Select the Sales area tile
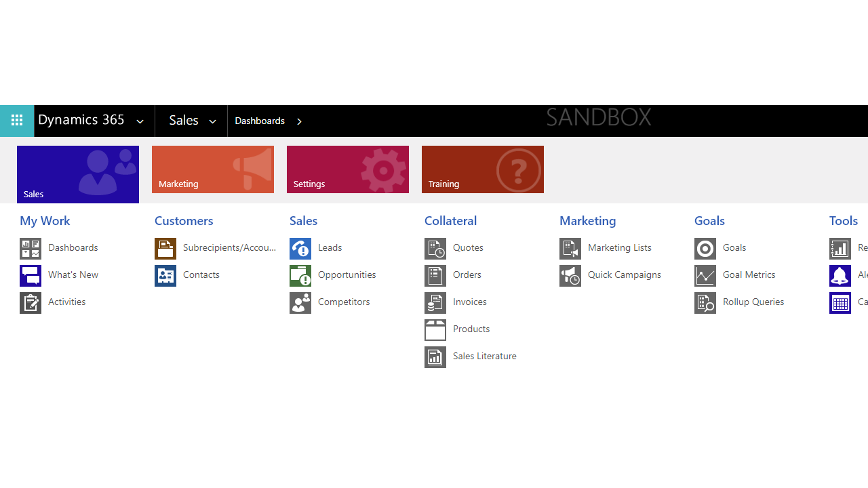Viewport: 868px width, 488px height. 78,174
